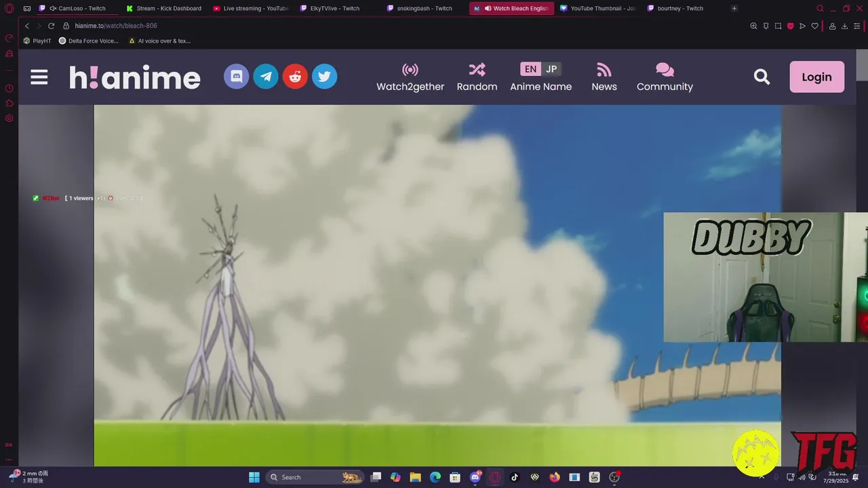This screenshot has height=488, width=868.
Task: Open the page zoom magnifier in address bar
Action: click(753, 26)
